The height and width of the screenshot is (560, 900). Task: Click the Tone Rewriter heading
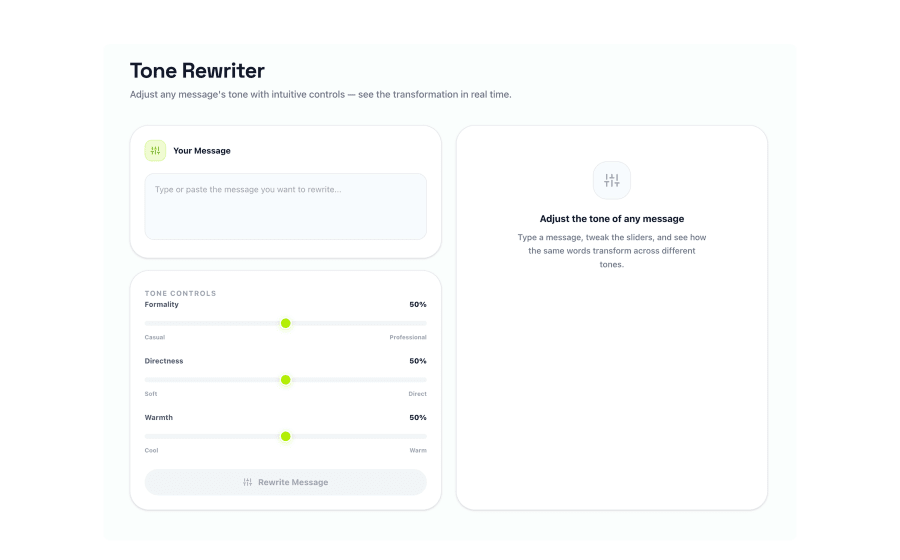click(197, 71)
